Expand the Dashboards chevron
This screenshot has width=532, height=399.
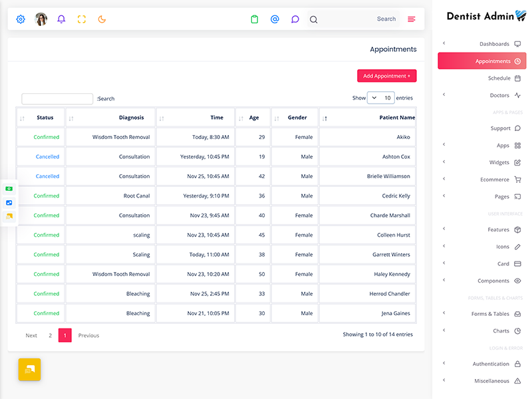444,43
